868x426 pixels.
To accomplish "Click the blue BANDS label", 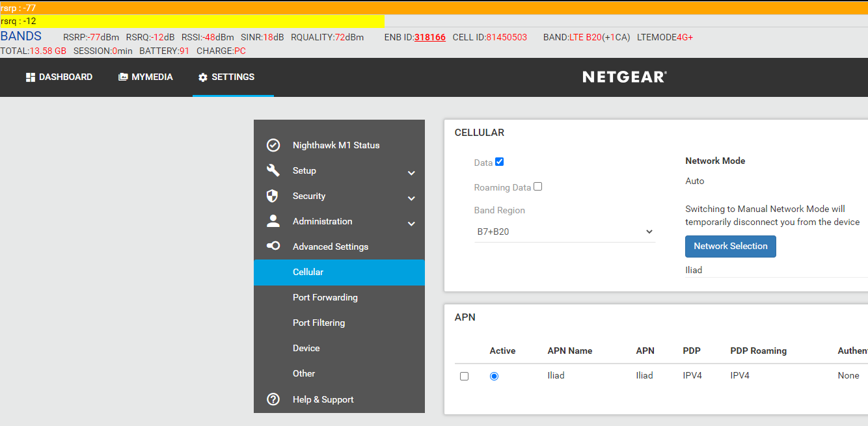I will pyautogui.click(x=21, y=36).
